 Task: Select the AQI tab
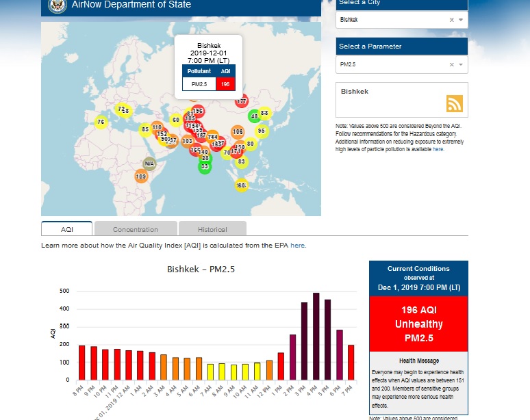(67, 229)
